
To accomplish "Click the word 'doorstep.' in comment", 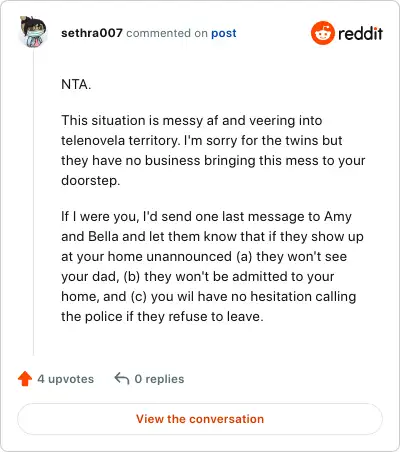I will coord(90,181).
